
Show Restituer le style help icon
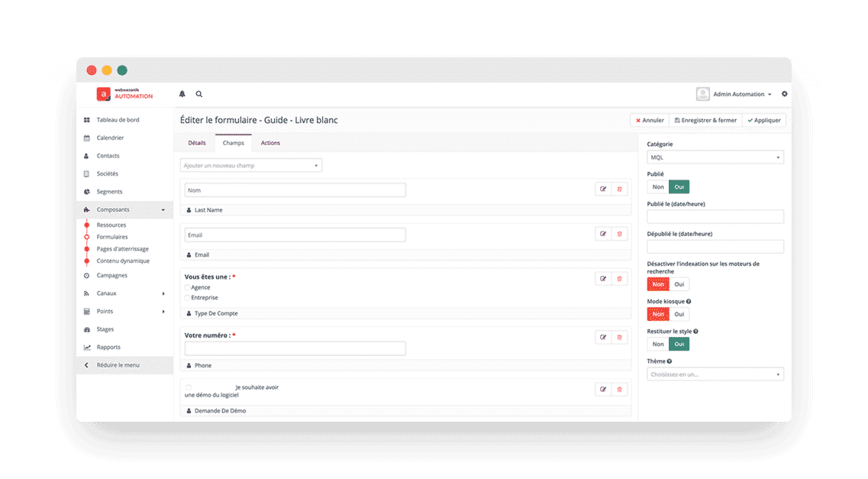tap(695, 332)
